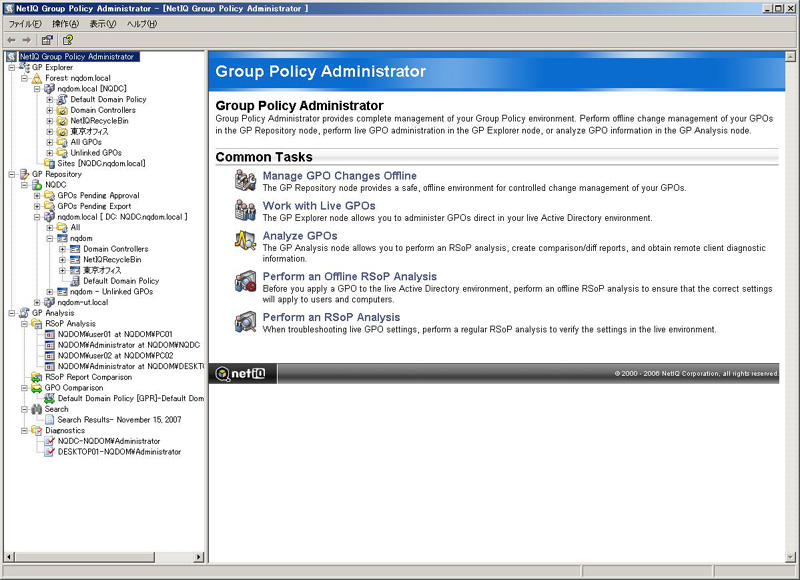Select NQDOM¥user01 at NQDOM¥PC01 report
800x580 pixels.
115,334
